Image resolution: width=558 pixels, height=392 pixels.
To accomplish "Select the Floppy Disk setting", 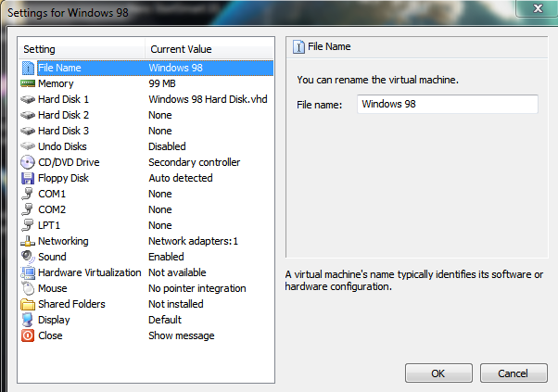I will 146,178.
